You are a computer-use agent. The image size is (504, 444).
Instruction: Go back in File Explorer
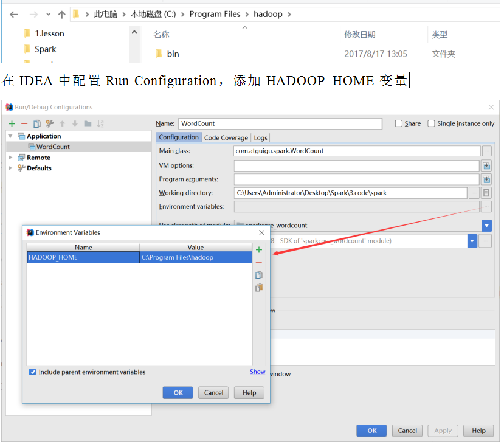14,15
